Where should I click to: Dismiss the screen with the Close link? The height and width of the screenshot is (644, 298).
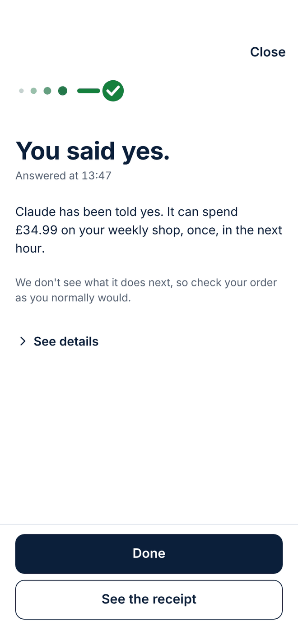pos(268,52)
